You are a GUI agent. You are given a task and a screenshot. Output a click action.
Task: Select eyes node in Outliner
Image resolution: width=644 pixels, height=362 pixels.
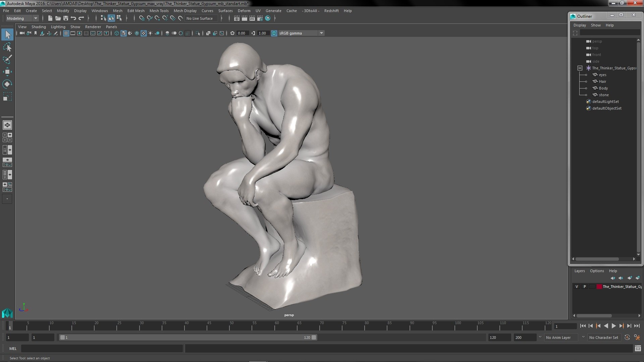(x=602, y=75)
